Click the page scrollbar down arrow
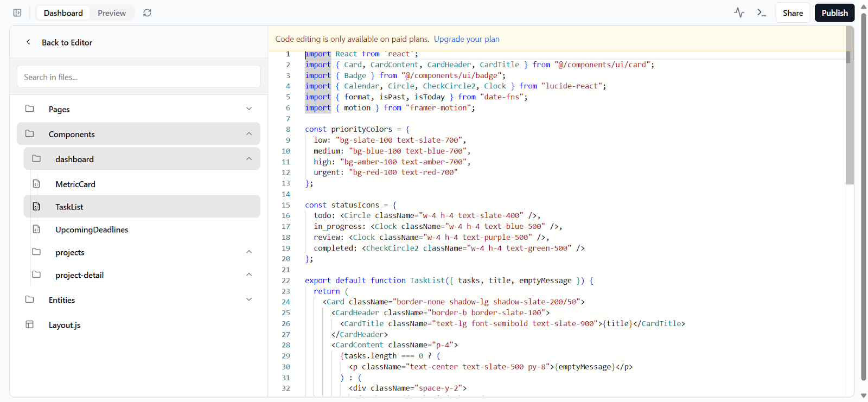Screen dimensions: 868x402 coord(864,396)
